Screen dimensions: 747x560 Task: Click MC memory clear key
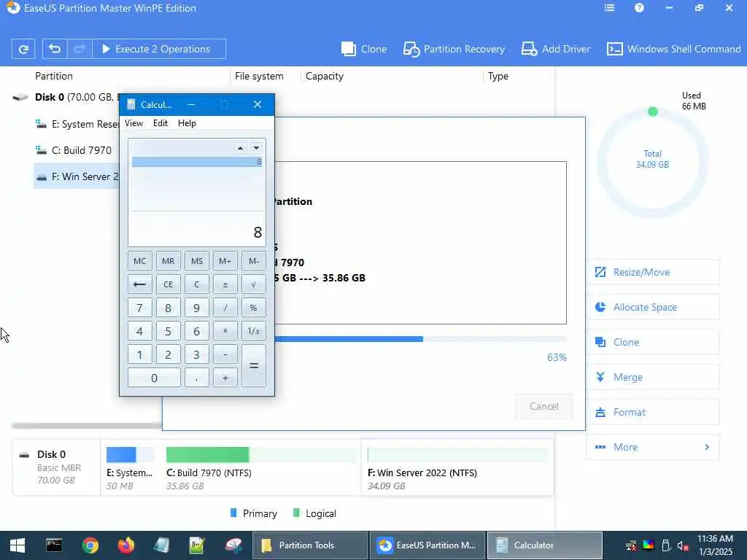(x=139, y=261)
